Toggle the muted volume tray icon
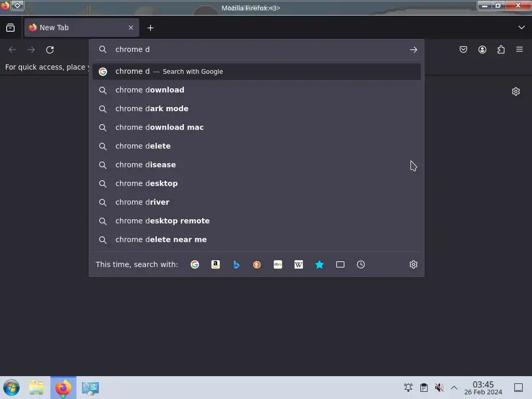Screen dimensions: 532x399 click(x=439, y=388)
